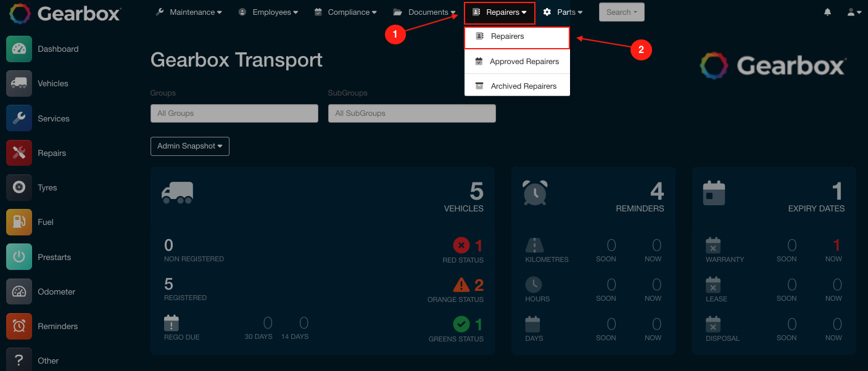
Task: Choose Approved Repairers menu entry
Action: (517, 62)
